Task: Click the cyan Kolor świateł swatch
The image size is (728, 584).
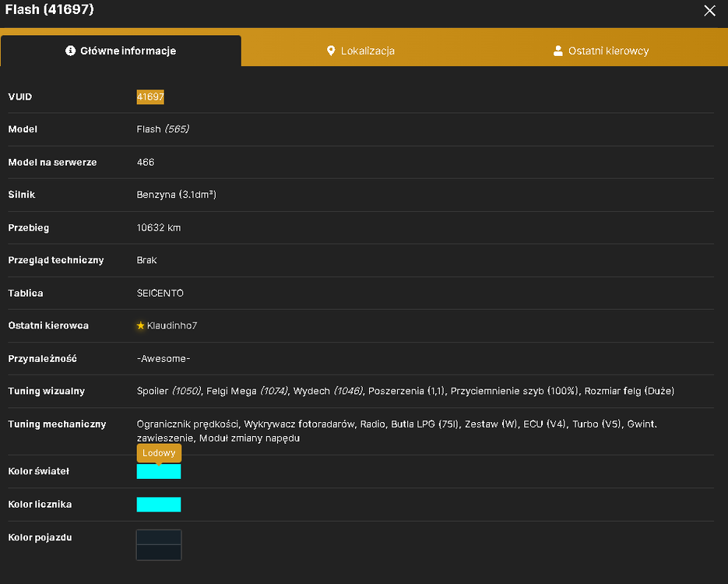Action: click(x=159, y=471)
